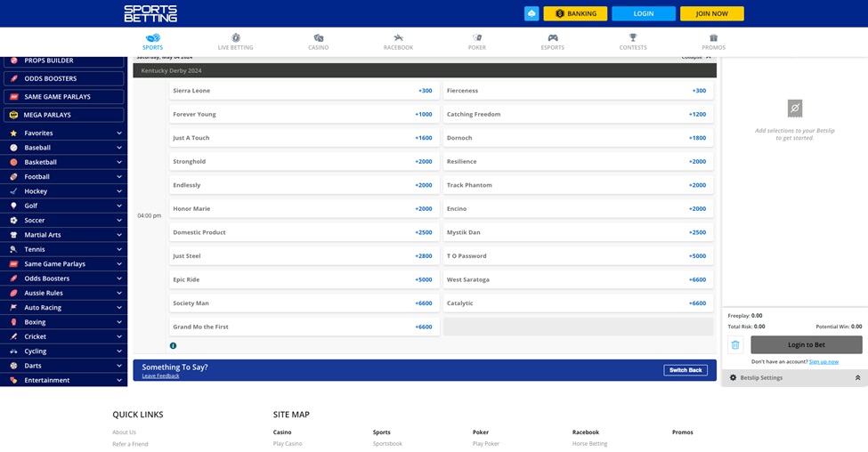The height and width of the screenshot is (452, 868).
Task: Open the Esports section via controller icon
Action: (553, 38)
